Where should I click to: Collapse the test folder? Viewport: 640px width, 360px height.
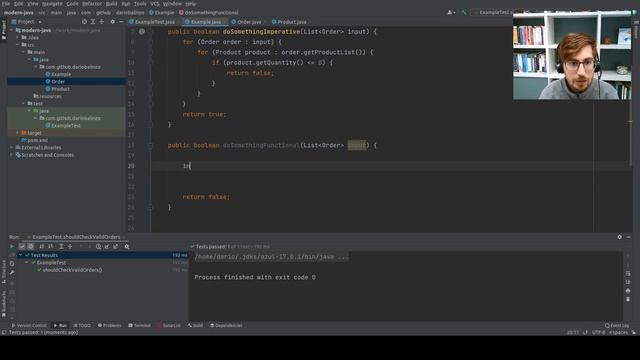click(23, 104)
